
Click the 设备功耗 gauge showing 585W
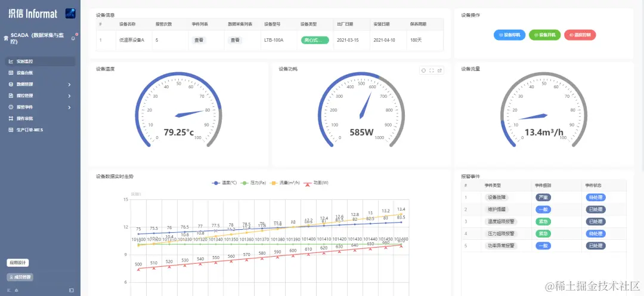pos(361,111)
